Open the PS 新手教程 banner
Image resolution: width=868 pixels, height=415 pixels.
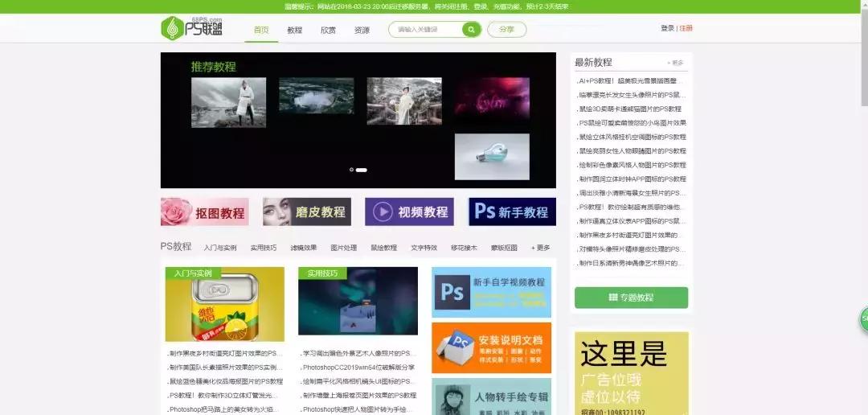coord(512,212)
